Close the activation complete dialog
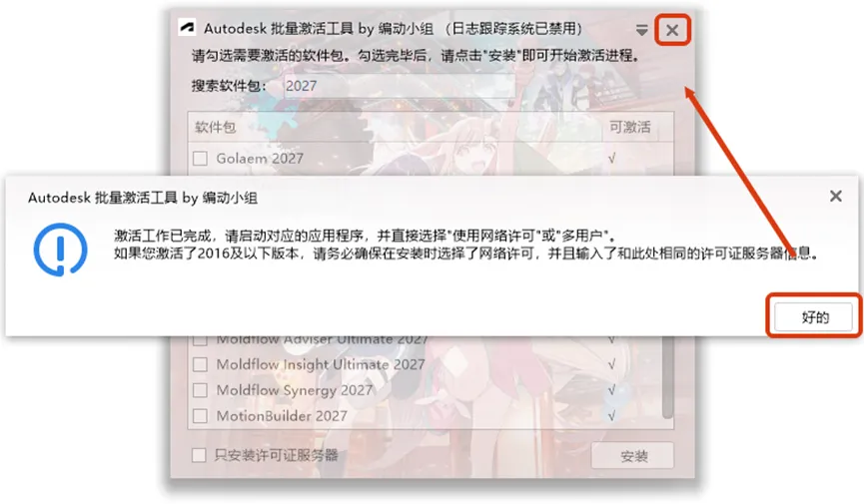Viewport: 864px width, 504px height. (x=835, y=196)
